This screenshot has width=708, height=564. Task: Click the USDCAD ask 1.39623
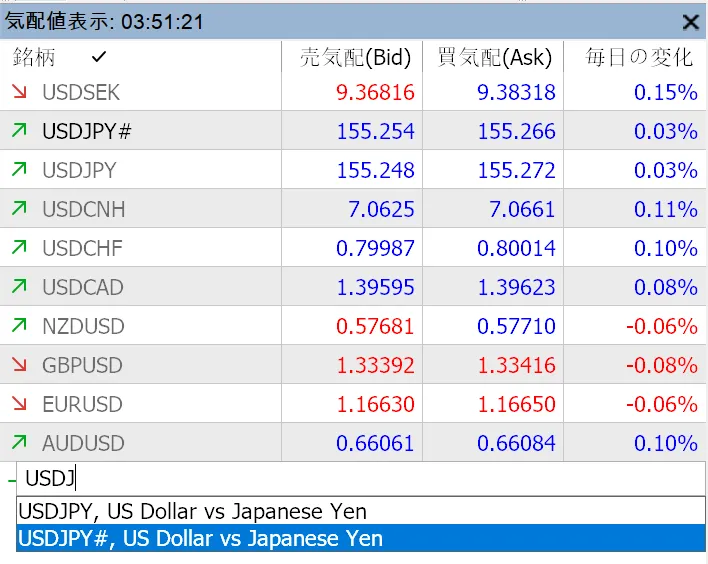tap(517, 288)
